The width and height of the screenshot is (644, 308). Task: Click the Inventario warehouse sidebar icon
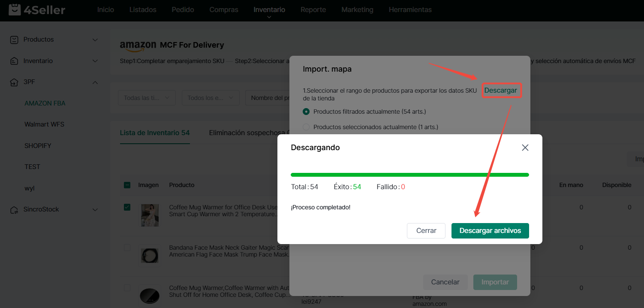15,61
